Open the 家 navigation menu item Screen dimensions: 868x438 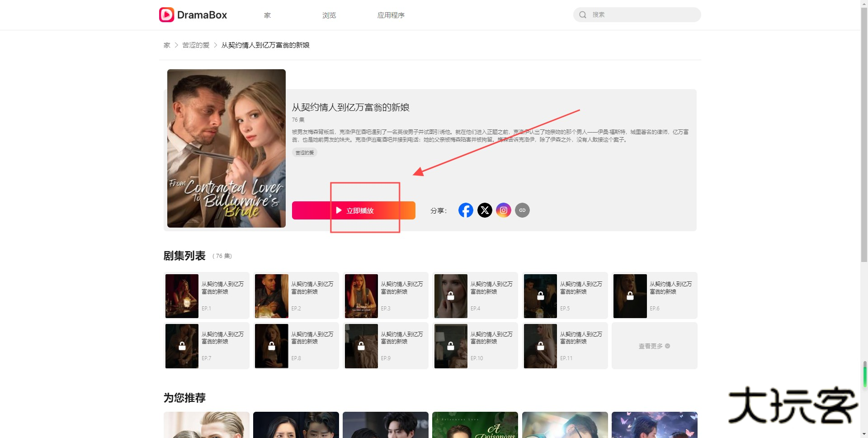pyautogui.click(x=267, y=15)
